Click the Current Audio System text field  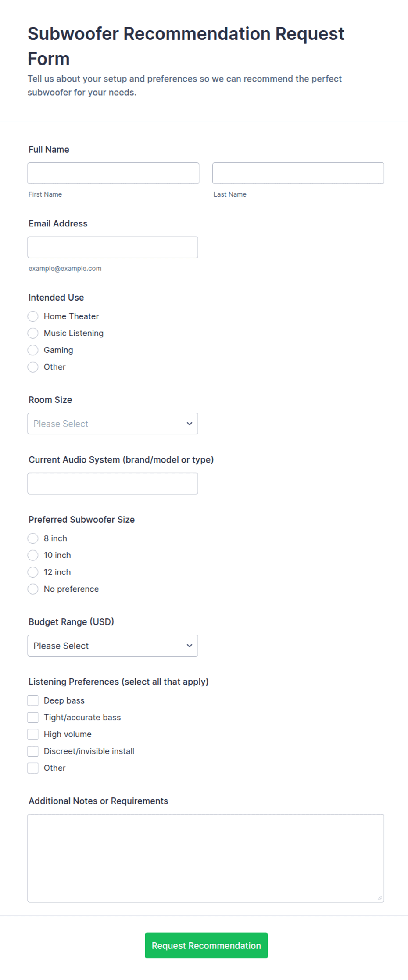pyautogui.click(x=113, y=484)
